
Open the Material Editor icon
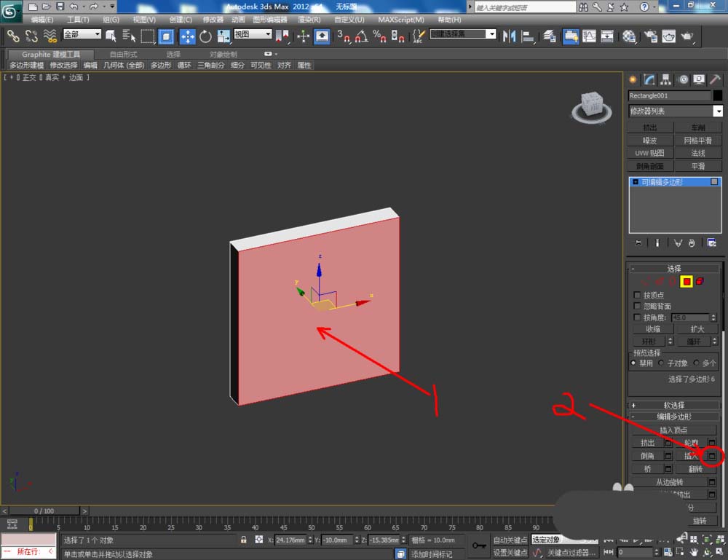(629, 36)
